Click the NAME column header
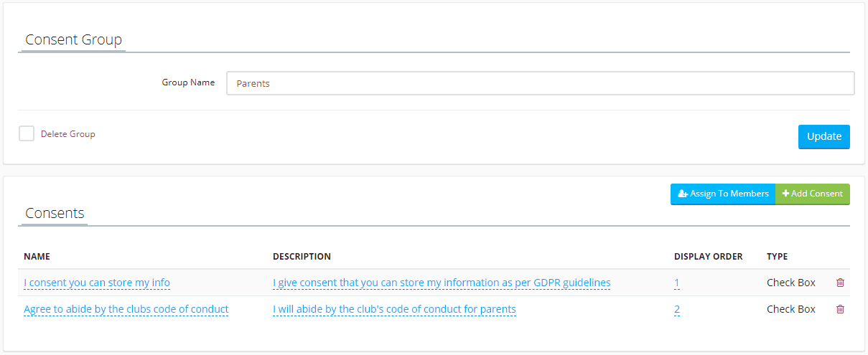 (x=37, y=256)
